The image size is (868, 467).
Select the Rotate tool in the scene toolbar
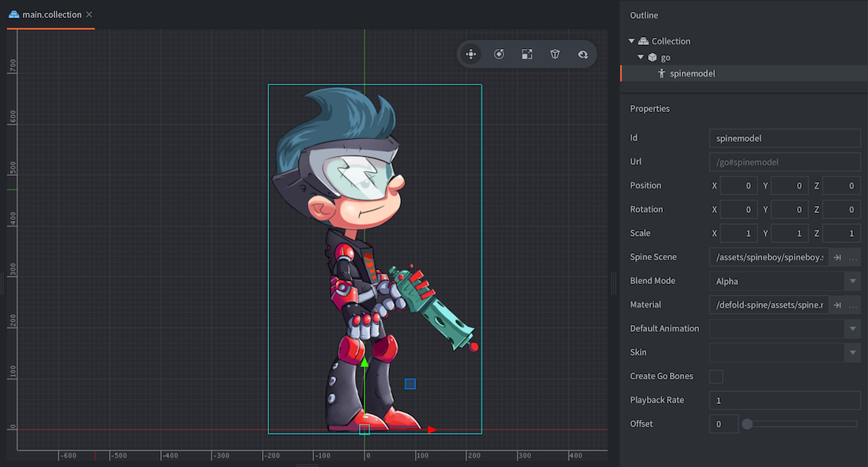(x=499, y=54)
